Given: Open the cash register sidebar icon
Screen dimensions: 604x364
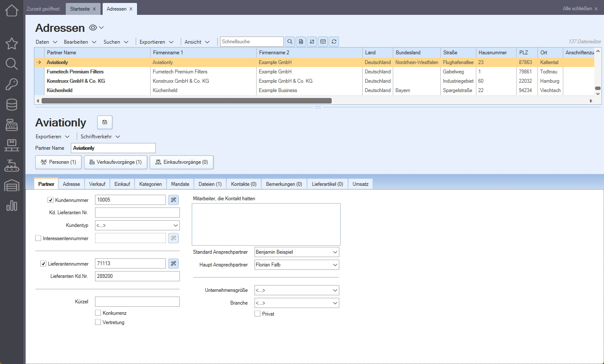Looking at the screenshot, I should [11, 125].
